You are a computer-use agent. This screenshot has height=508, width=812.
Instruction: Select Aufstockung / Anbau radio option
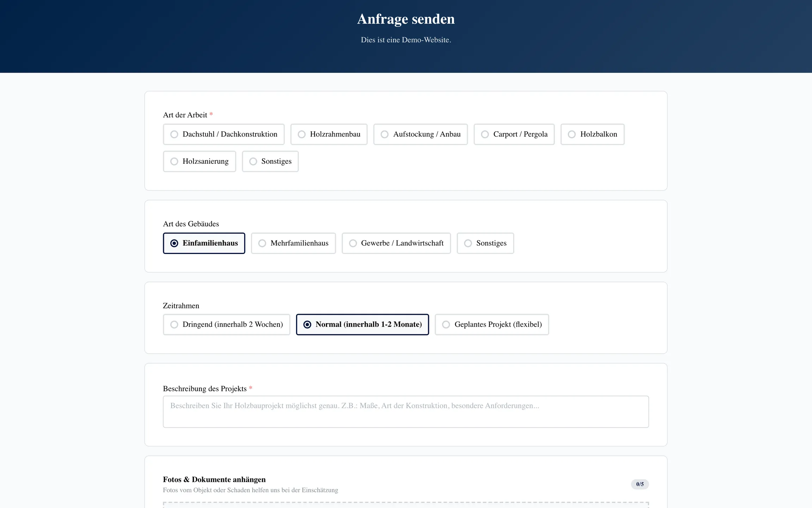coord(420,134)
